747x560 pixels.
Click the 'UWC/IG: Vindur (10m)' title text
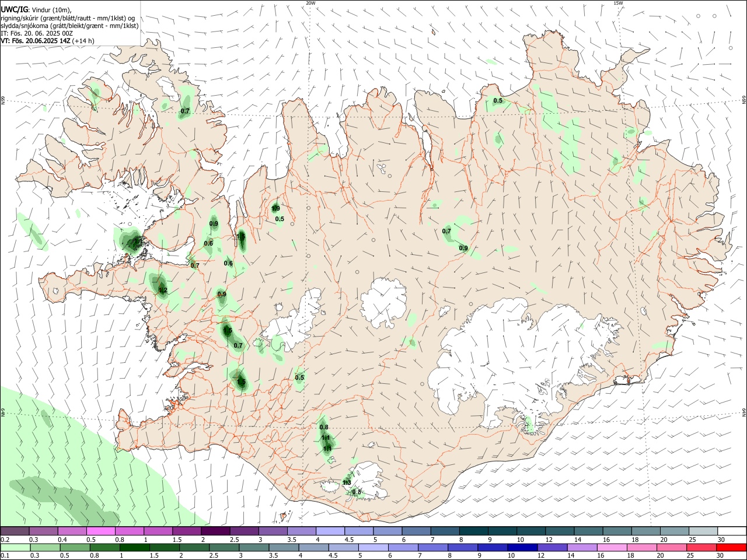36,10
